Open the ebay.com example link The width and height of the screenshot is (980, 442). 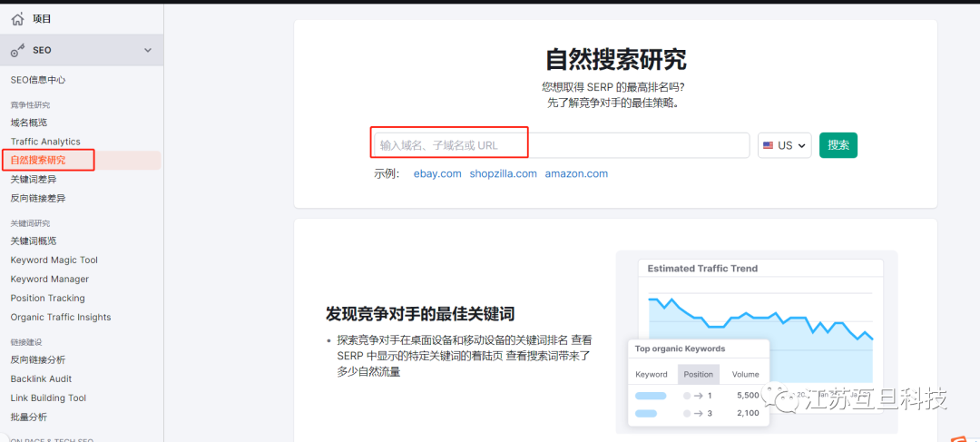(x=437, y=173)
